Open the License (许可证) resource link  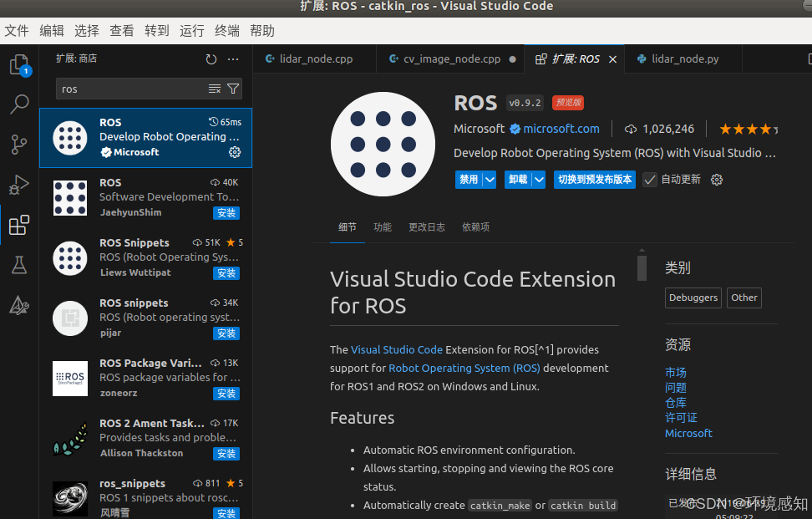coord(681,418)
